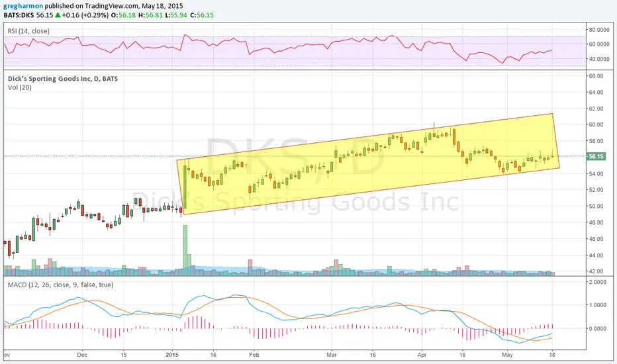Image resolution: width=617 pixels, height=364 pixels.
Task: Click the tall green January breakout candlestick
Action: 185,187
